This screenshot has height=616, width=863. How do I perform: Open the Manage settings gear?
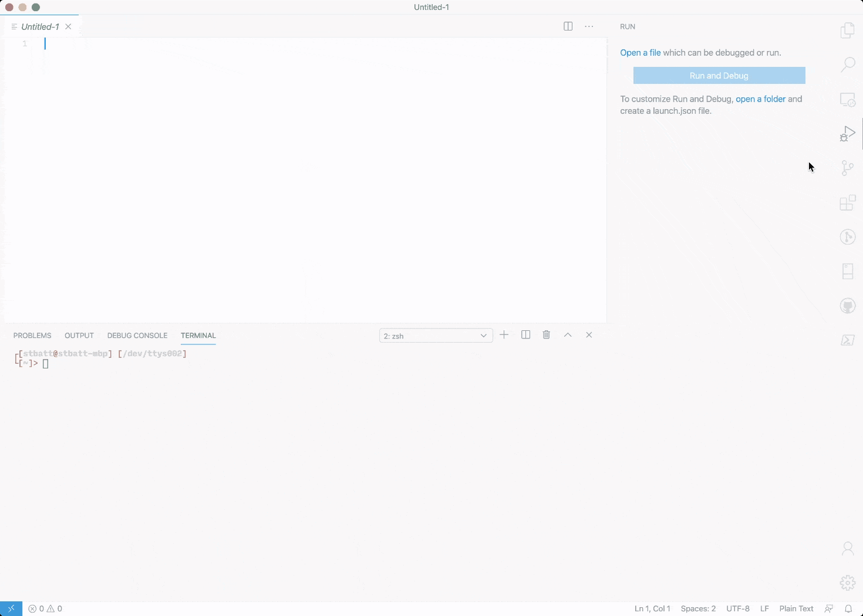point(847,583)
